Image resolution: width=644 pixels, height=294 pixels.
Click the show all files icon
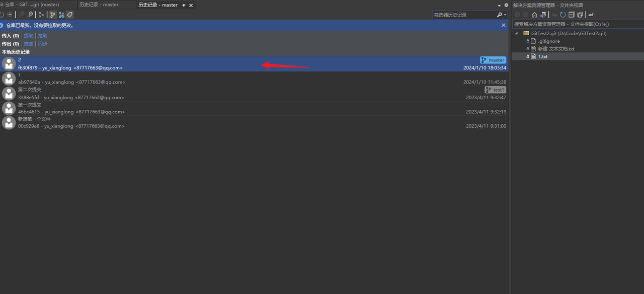(580, 15)
